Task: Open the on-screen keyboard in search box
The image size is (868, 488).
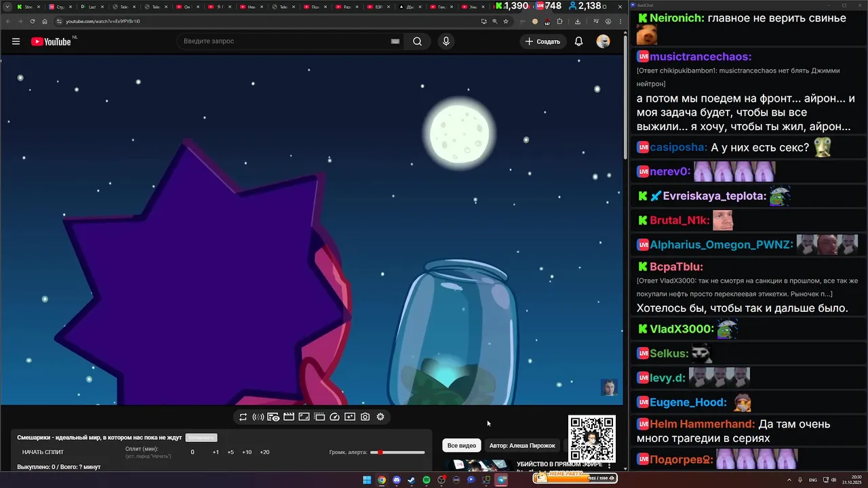Action: tap(395, 41)
